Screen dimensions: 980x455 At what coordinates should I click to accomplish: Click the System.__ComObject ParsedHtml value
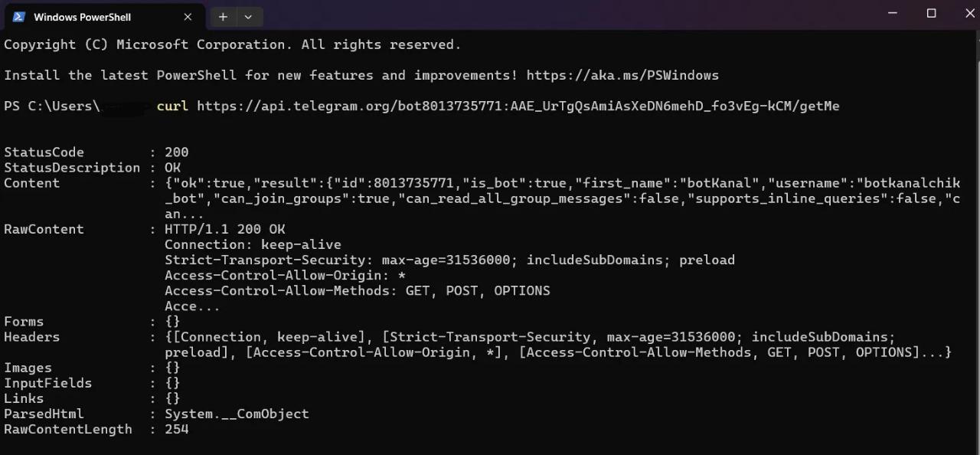point(237,414)
